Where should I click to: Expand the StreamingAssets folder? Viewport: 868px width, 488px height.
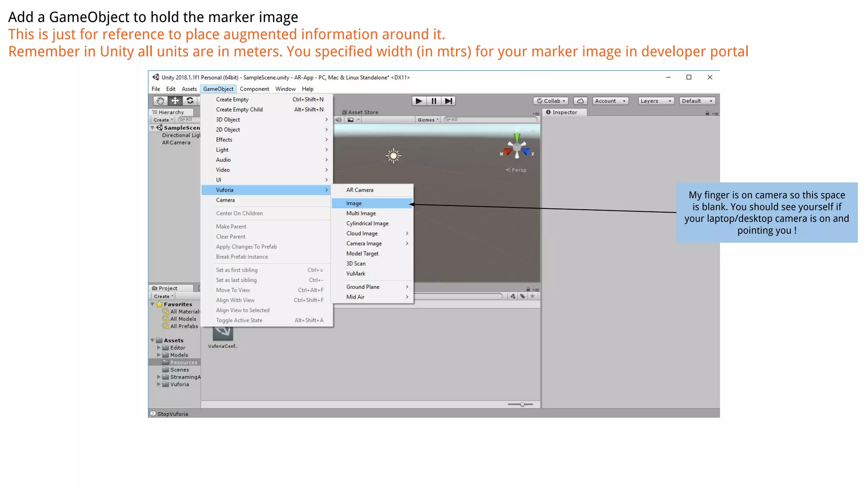159,377
